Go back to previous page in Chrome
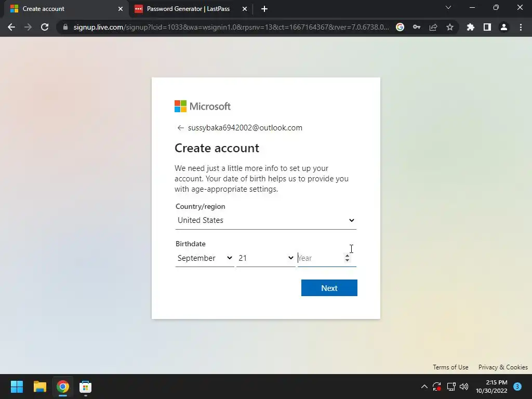Screen dimensions: 532x399 tap(11, 27)
